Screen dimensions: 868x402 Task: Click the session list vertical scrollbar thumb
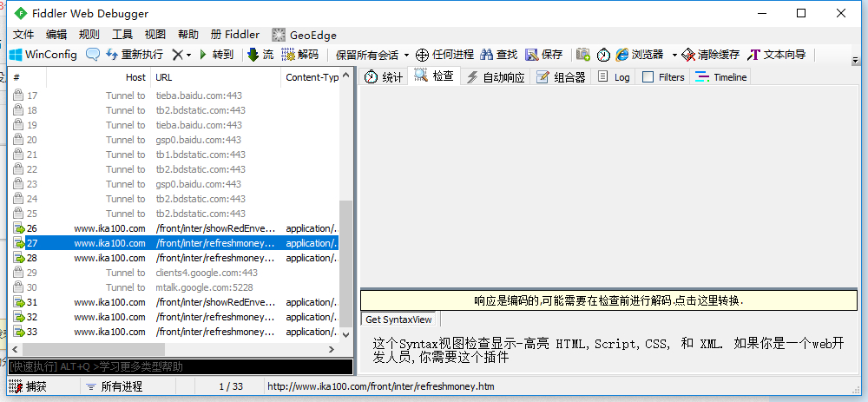346,263
